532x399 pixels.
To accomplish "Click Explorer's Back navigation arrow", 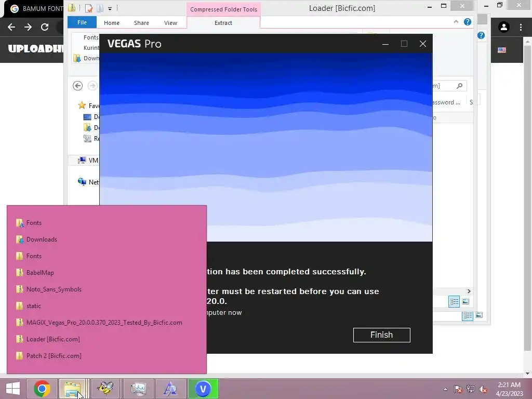I will [78, 86].
